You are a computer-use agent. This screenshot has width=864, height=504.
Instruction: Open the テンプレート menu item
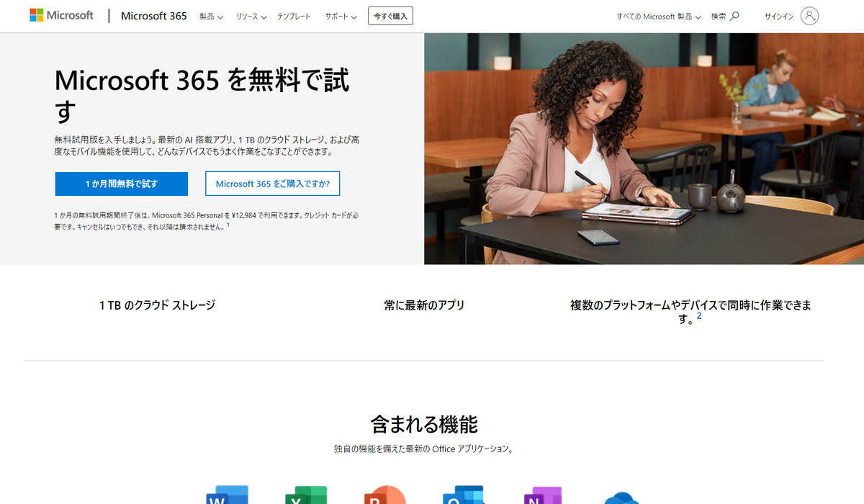pos(294,16)
